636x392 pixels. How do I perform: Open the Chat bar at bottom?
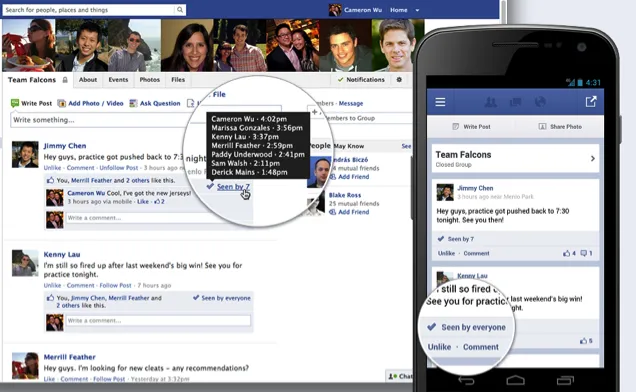(400, 376)
